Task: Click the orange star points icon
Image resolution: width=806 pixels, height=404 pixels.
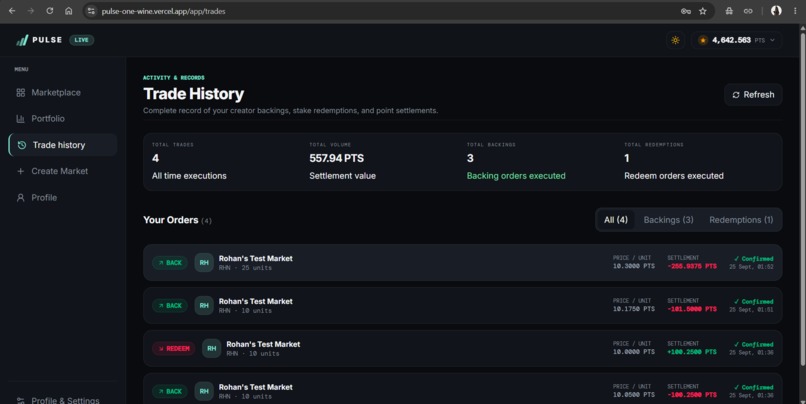Action: click(x=703, y=40)
